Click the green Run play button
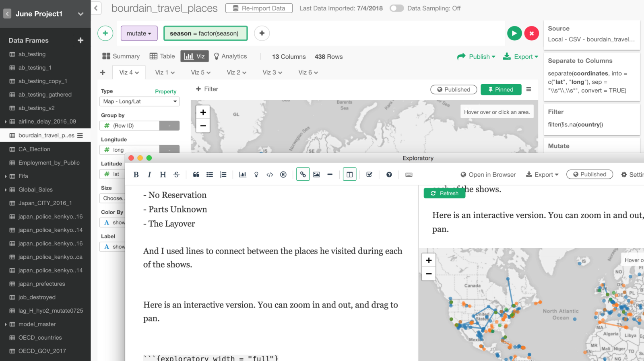Image resolution: width=644 pixels, height=361 pixels. (x=514, y=33)
